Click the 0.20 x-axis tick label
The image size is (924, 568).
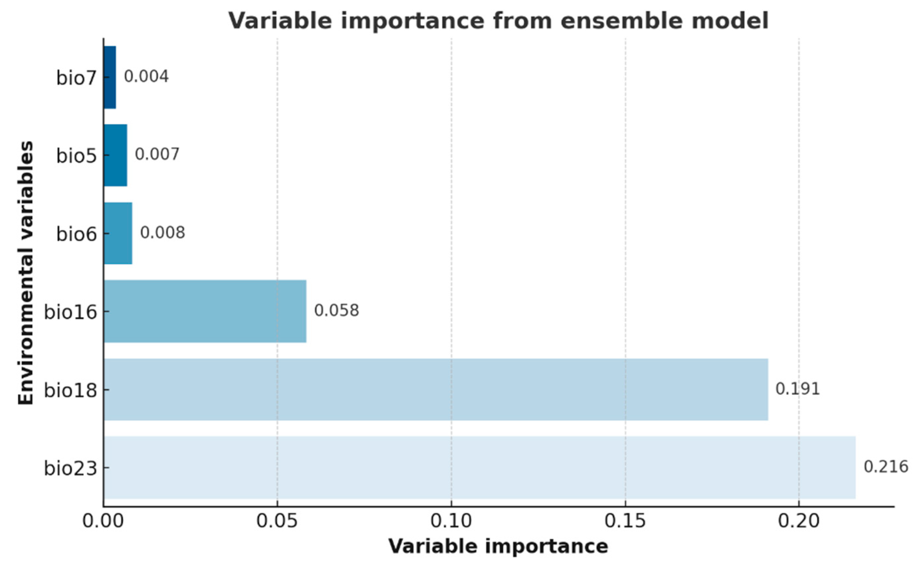[x=799, y=522]
